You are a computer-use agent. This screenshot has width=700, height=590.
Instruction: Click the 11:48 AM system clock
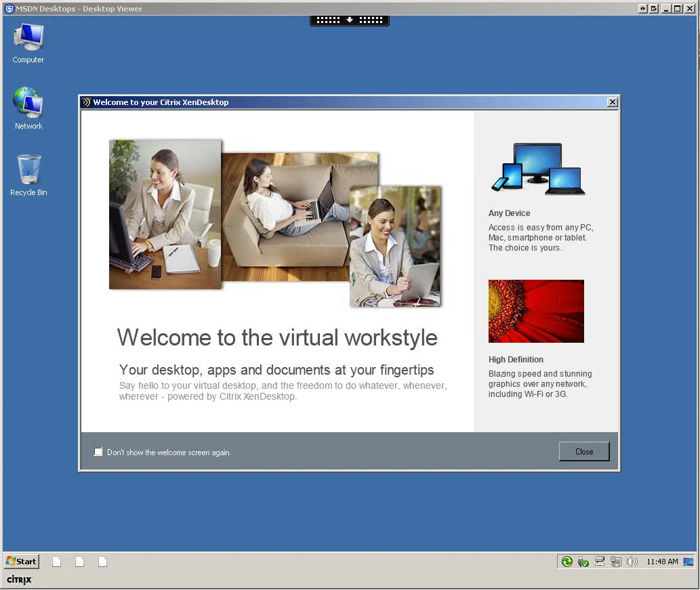[662, 562]
